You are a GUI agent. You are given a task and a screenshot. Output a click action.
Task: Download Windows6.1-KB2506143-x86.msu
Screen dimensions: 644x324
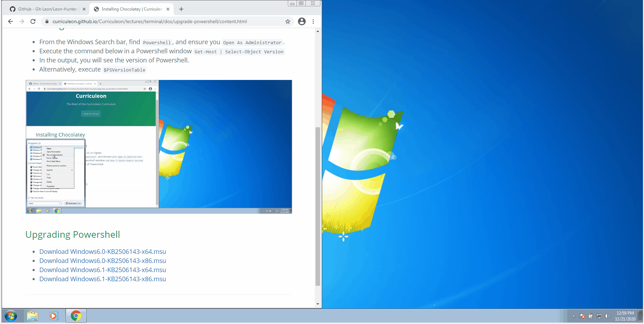[x=103, y=279]
